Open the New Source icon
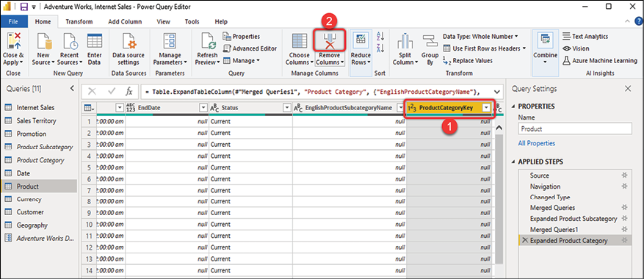The width and height of the screenshot is (644, 279). pos(43,41)
